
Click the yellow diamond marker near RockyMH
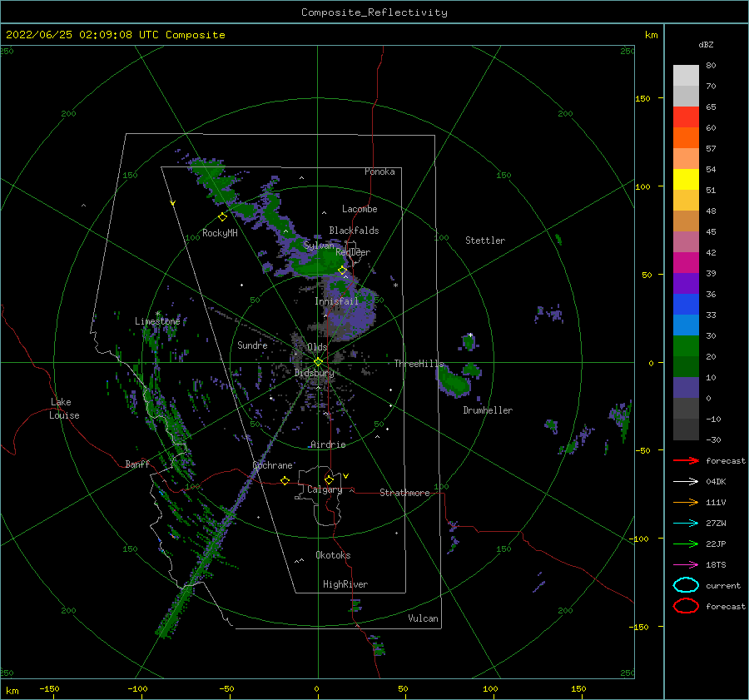click(x=222, y=217)
